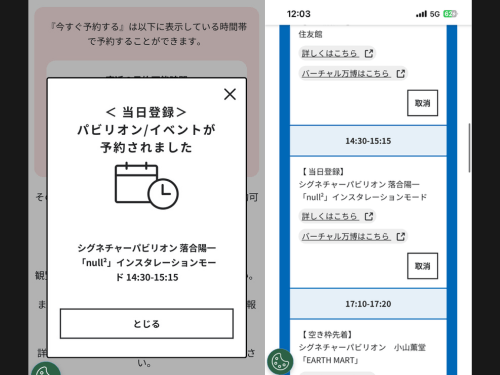500x375 pixels.
Task: Click the cellular signal bars icon
Action: click(x=421, y=14)
